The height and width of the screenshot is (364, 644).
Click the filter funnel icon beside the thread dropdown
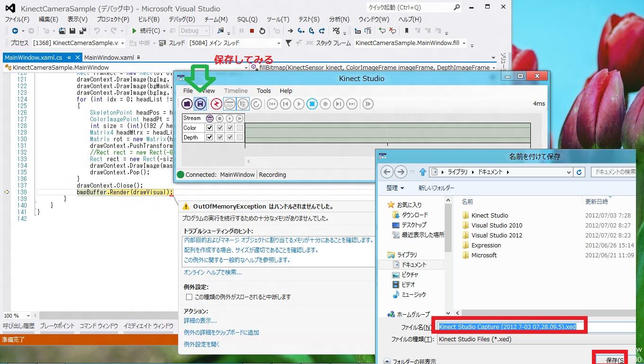288,43
